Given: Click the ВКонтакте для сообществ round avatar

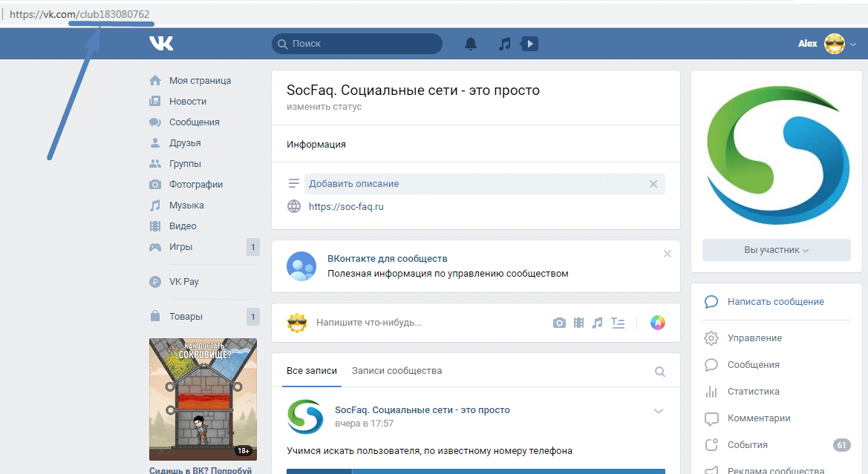Looking at the screenshot, I should click(301, 266).
